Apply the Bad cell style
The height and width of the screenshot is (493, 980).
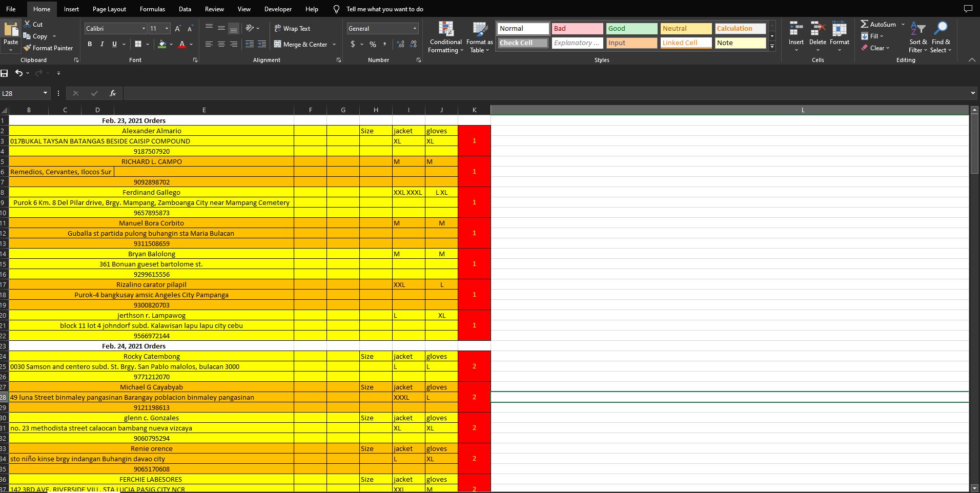tap(577, 29)
